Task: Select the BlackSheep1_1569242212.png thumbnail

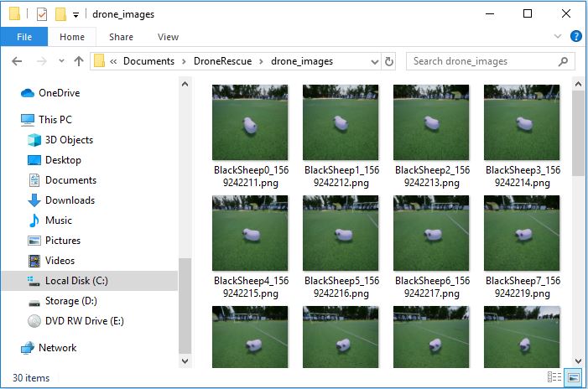Action: coord(341,122)
